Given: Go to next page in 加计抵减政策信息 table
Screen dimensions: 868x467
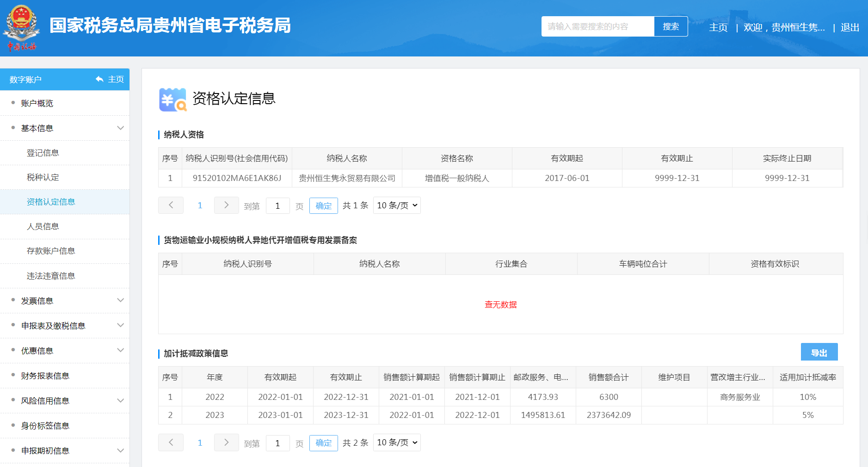Looking at the screenshot, I should click(x=226, y=443).
